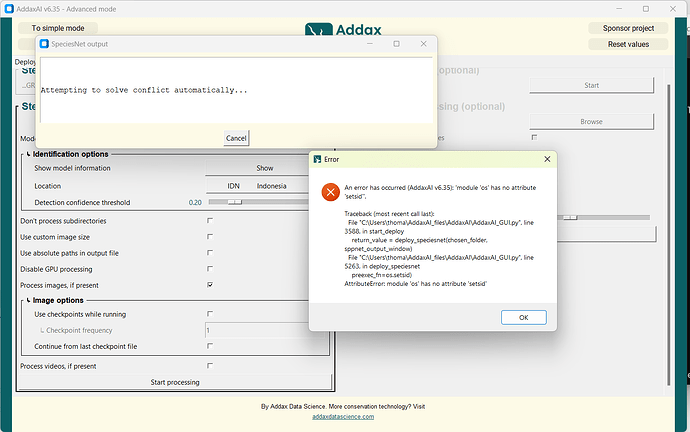The height and width of the screenshot is (432, 690).
Task: Toggle the checkbox below Browse button
Action: coord(534,137)
